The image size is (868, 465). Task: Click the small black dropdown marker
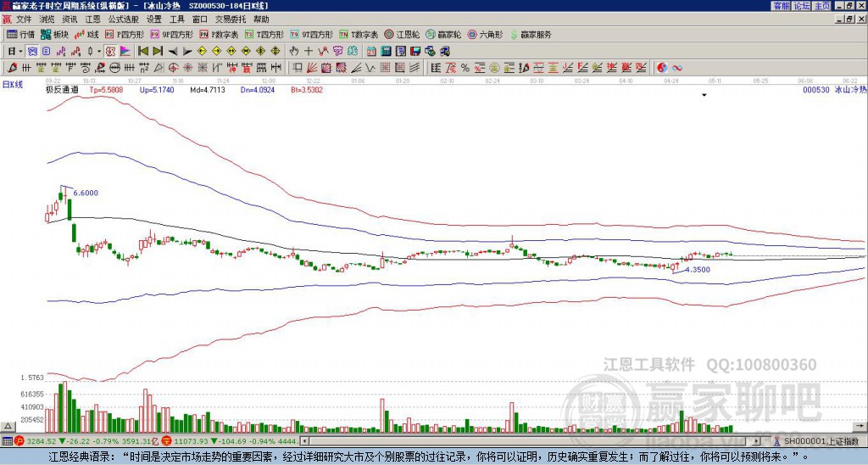click(x=704, y=95)
